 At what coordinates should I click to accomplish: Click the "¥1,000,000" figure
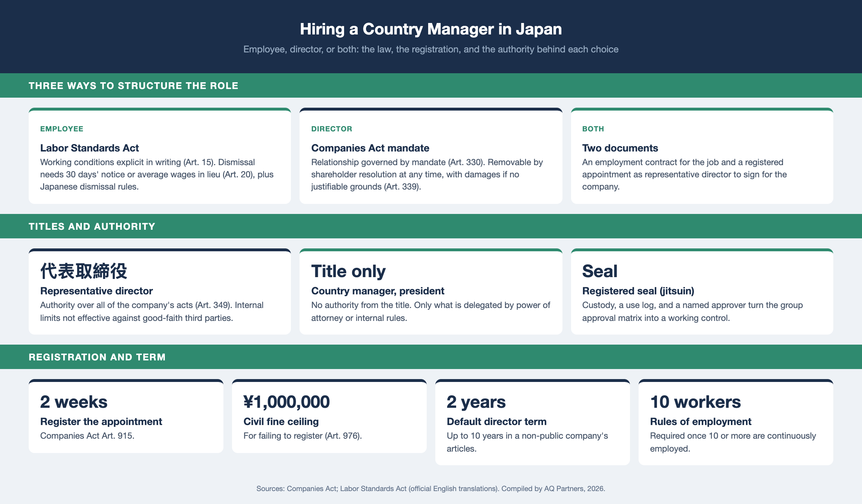pyautogui.click(x=287, y=402)
